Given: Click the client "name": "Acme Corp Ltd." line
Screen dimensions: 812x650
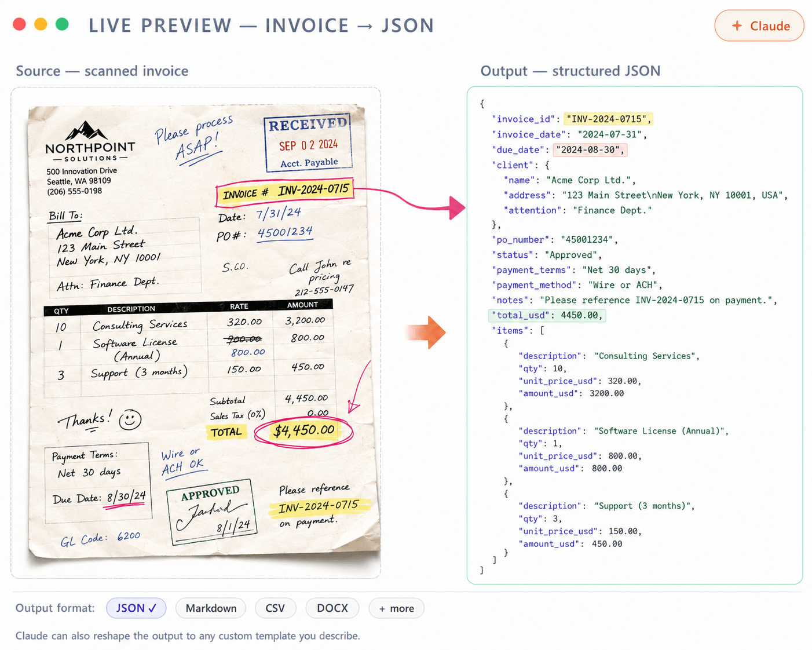Looking at the screenshot, I should tap(570, 180).
